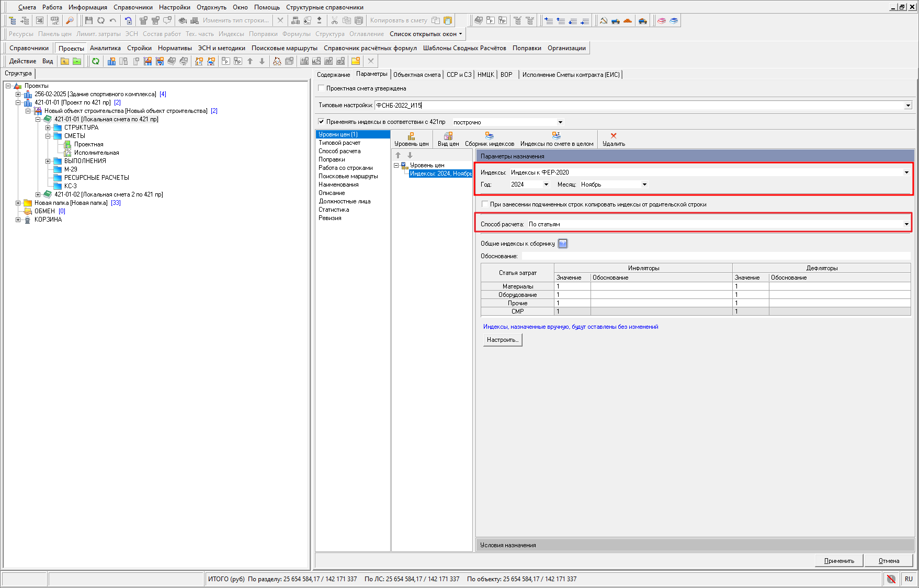Viewport: 919px width, 588px height.
Task: Click the Настроить... button
Action: point(502,340)
